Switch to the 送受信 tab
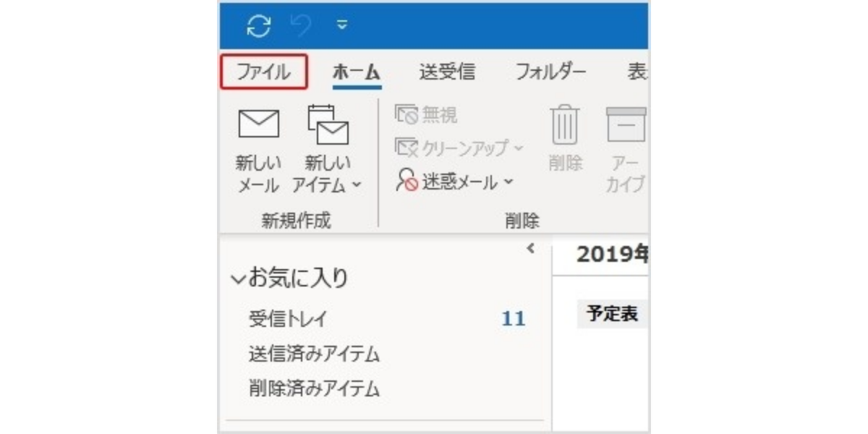 [447, 72]
